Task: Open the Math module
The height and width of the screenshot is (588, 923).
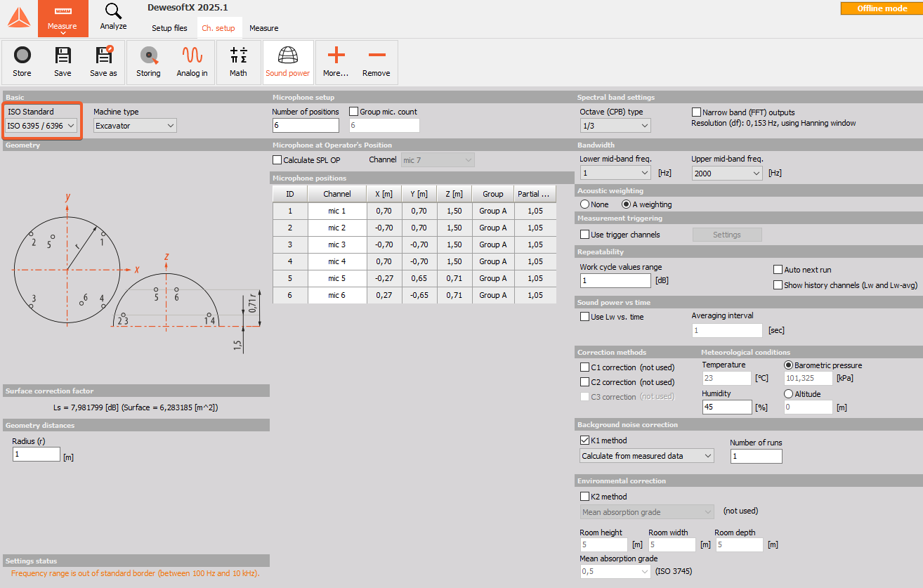Action: click(238, 63)
